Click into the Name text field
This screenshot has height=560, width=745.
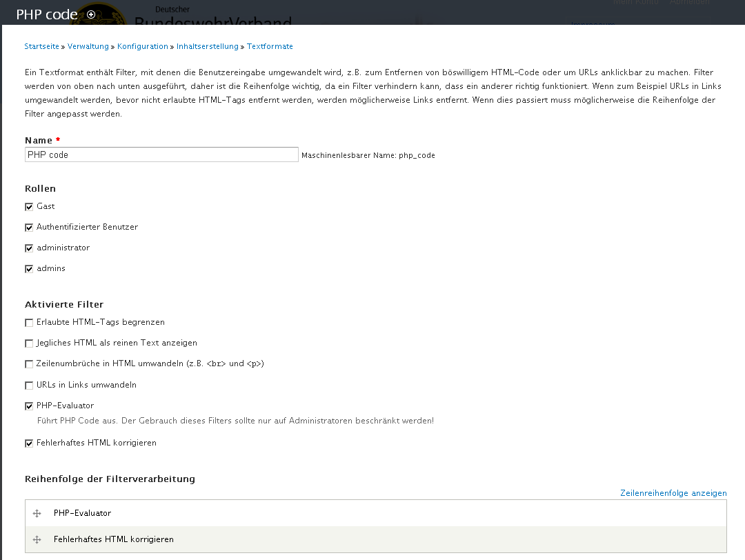click(x=161, y=154)
